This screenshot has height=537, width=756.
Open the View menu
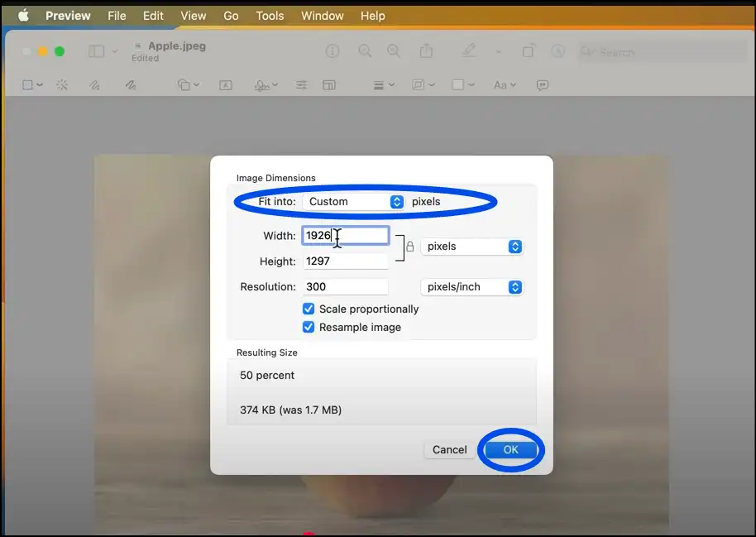click(194, 16)
